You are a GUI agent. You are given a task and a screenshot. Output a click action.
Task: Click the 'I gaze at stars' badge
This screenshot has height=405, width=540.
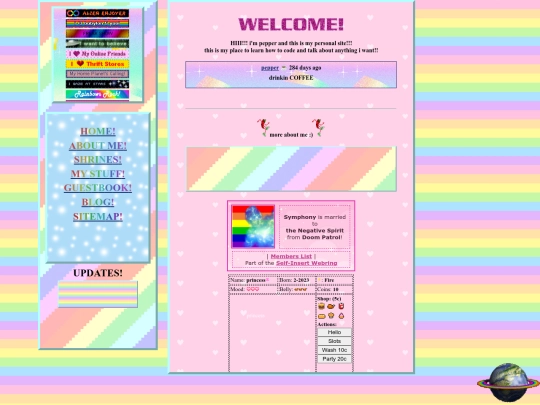coord(97,84)
